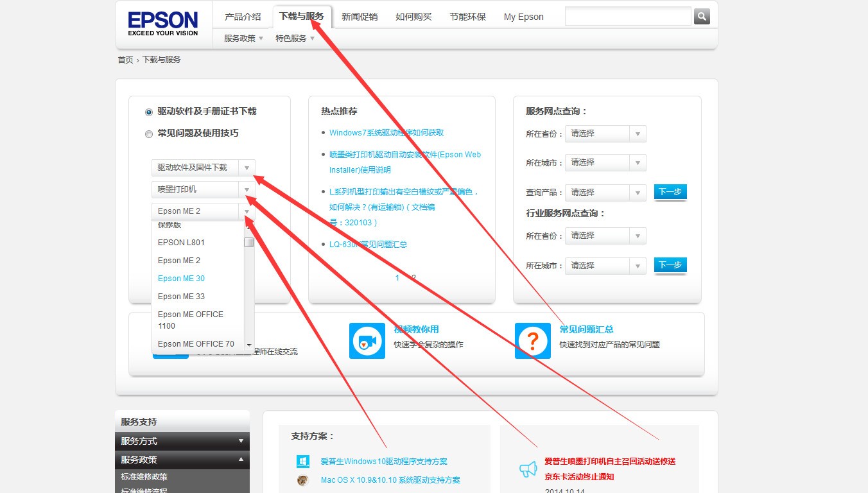Click the Windows 10 logo icon
Viewport: 868px width, 493px height.
[303, 462]
